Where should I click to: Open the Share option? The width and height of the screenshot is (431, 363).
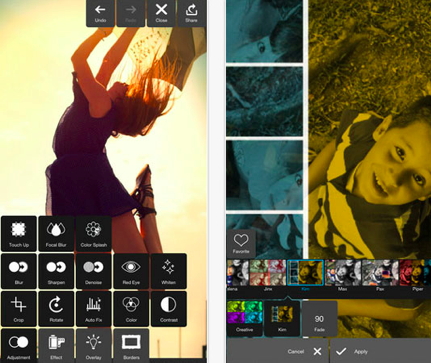pyautogui.click(x=192, y=13)
